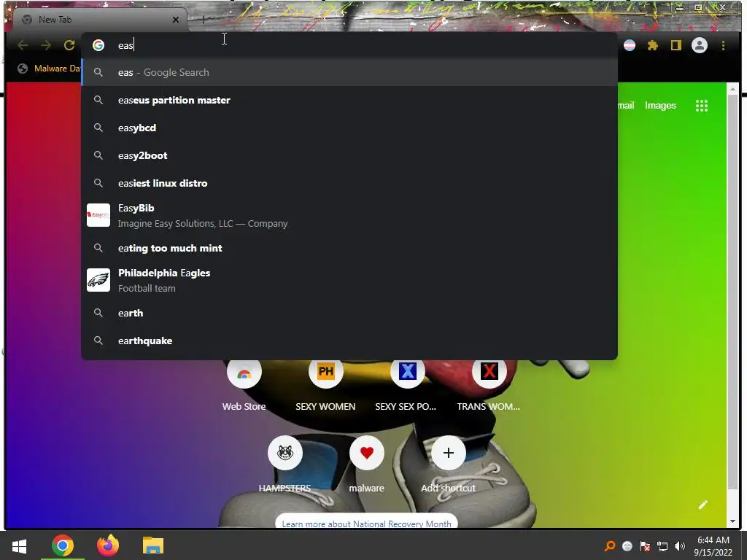747x560 pixels.
Task: Select the 'easybcd' suggestion
Action: coord(350,128)
